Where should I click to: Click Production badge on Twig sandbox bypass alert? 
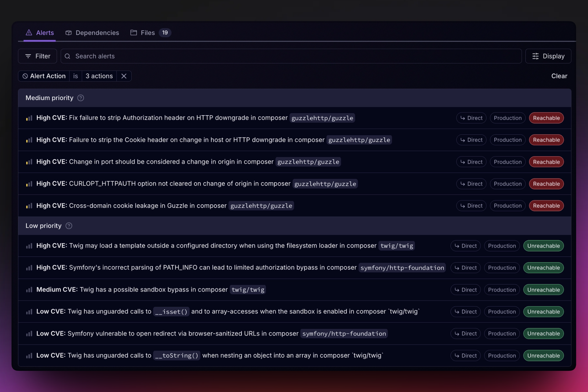[502, 290]
